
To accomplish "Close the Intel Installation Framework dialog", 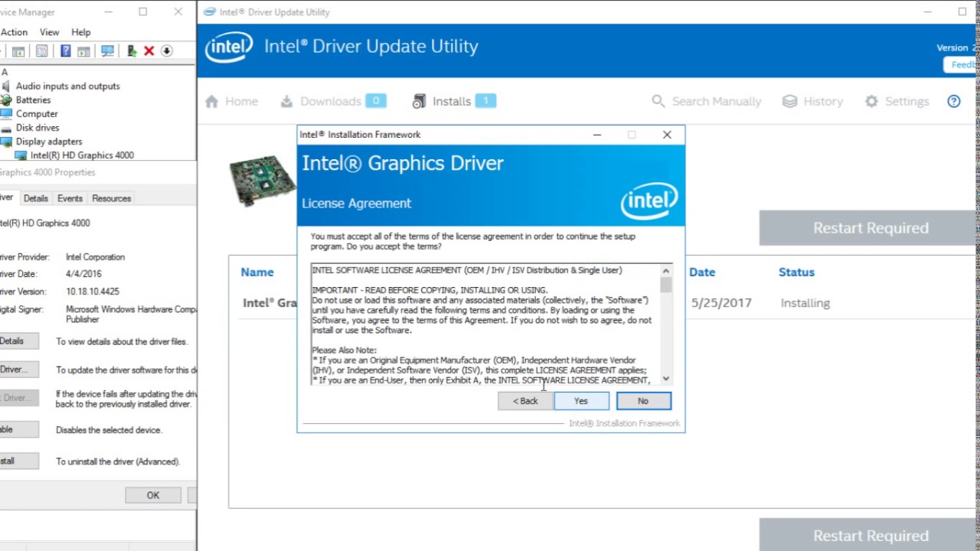I will click(x=667, y=135).
